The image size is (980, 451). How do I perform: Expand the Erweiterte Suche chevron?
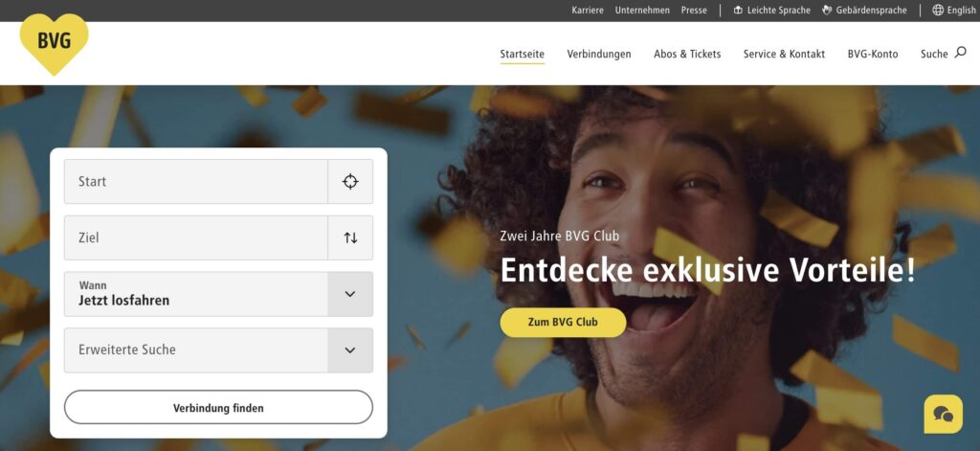(350, 350)
